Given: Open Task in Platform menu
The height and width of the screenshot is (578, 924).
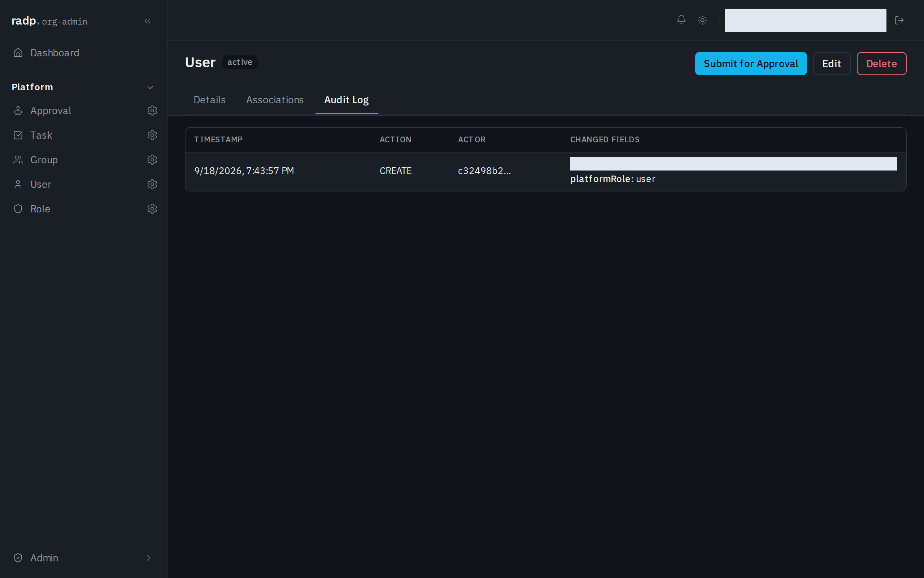Looking at the screenshot, I should click(73, 135).
